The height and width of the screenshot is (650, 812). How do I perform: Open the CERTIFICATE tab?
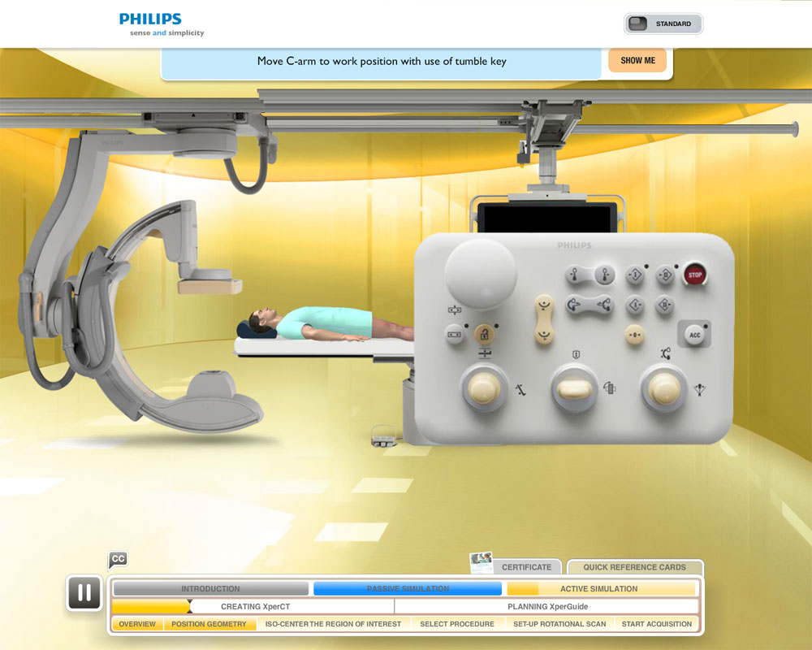coord(526,567)
